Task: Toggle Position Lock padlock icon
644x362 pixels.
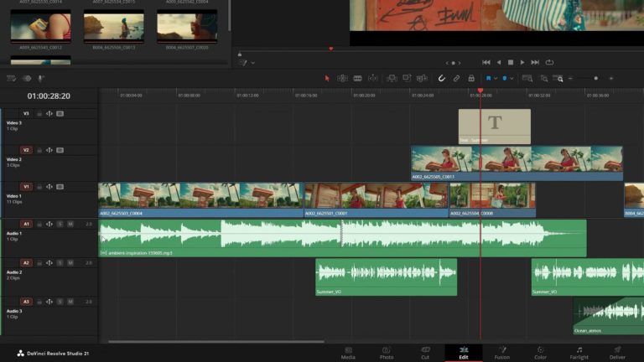Action: [x=471, y=79]
